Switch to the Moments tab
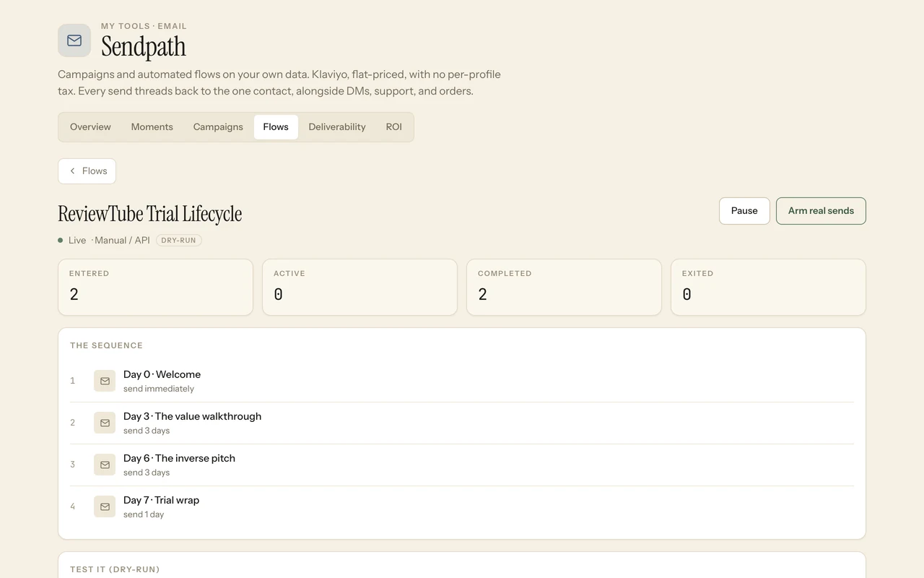Viewport: 924px width, 578px height. 152,127
